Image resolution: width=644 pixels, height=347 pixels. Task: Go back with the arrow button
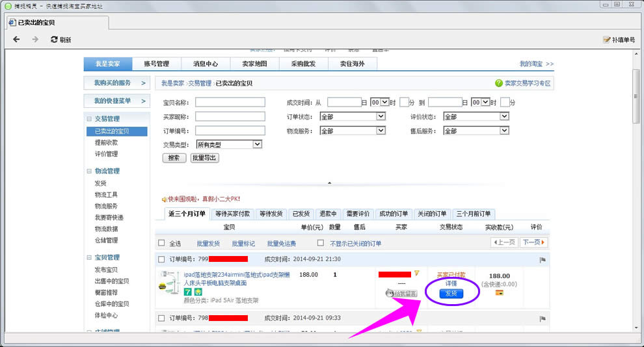click(x=16, y=40)
